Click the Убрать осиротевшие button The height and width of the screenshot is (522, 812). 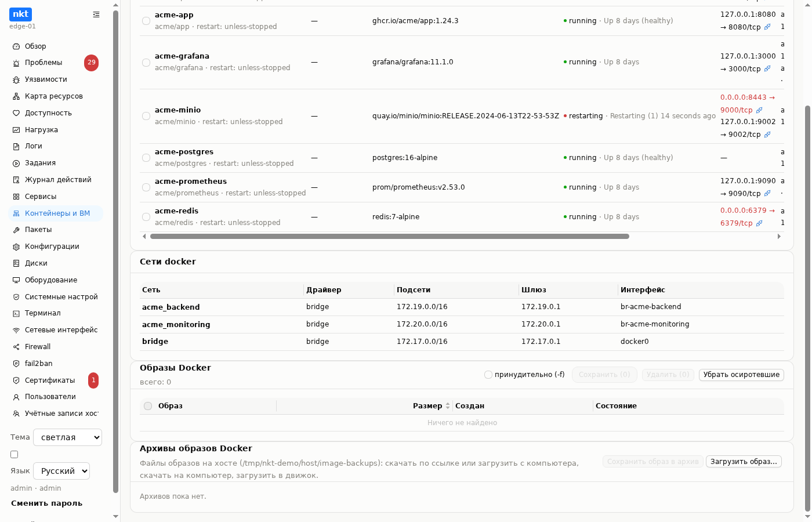[x=741, y=375]
